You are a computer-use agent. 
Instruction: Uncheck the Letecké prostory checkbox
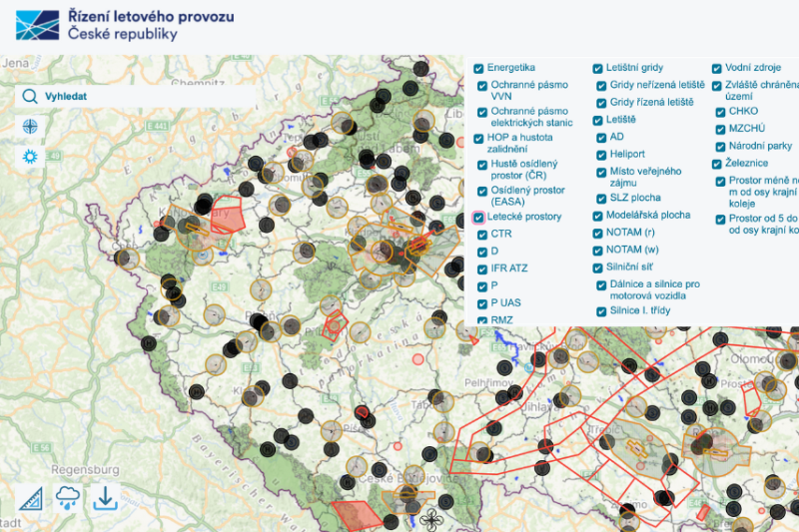click(x=478, y=218)
